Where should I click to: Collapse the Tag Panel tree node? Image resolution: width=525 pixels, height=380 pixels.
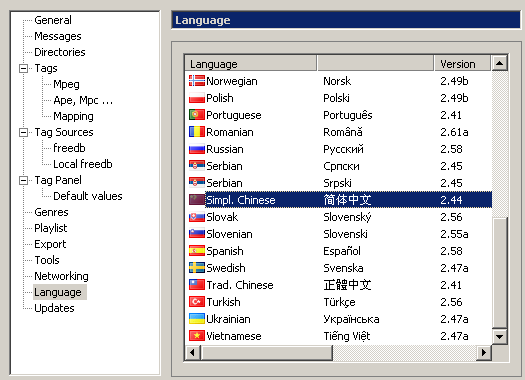[x=23, y=180]
